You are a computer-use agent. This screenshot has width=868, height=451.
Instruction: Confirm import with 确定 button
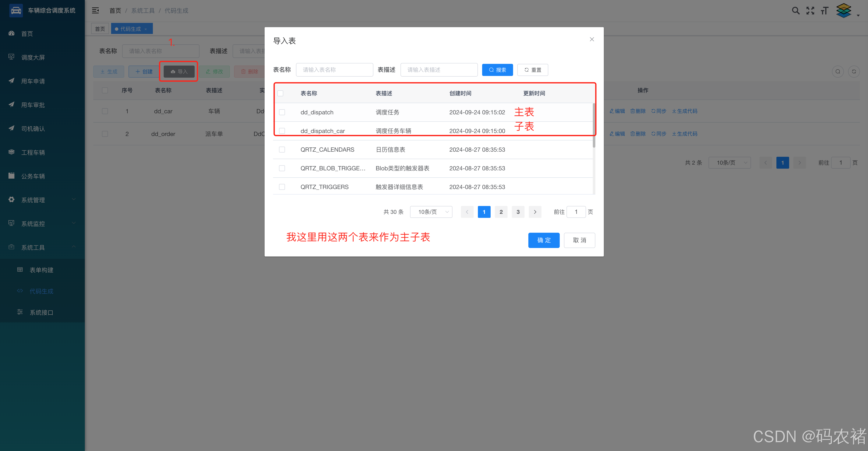coord(544,240)
